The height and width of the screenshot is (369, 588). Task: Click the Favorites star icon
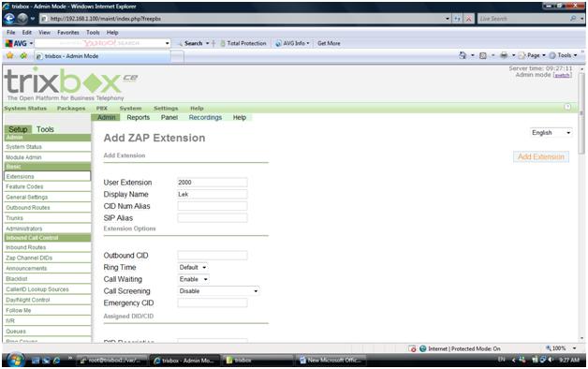click(x=9, y=56)
